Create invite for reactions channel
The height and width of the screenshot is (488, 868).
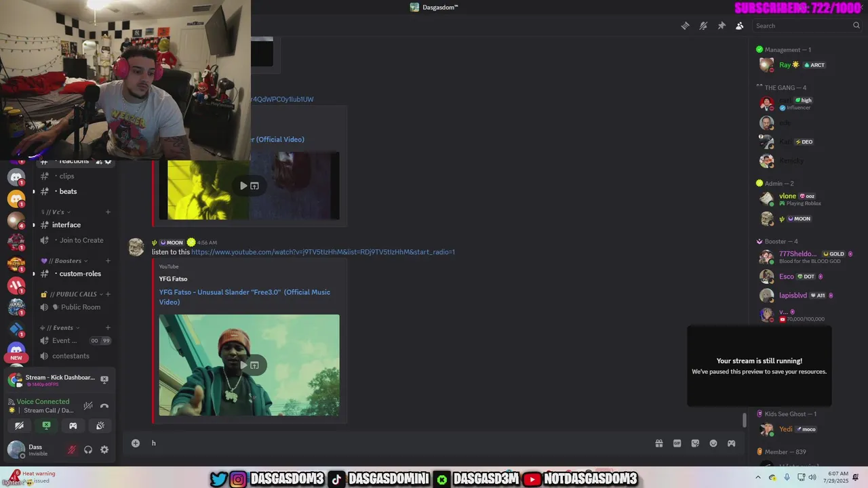(98, 161)
